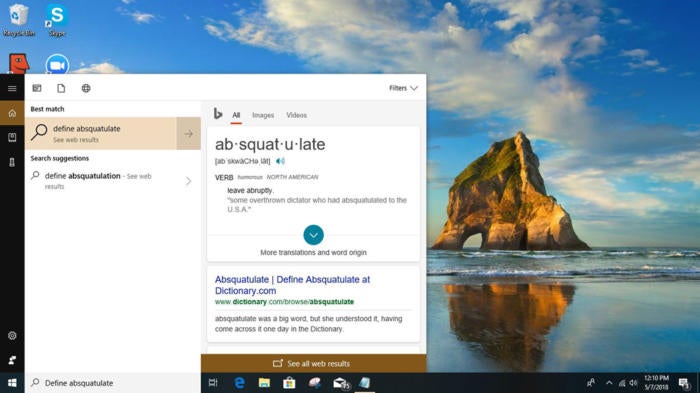The width and height of the screenshot is (700, 393).
Task: Click 'More translations and word origin' text
Action: pyautogui.click(x=313, y=252)
